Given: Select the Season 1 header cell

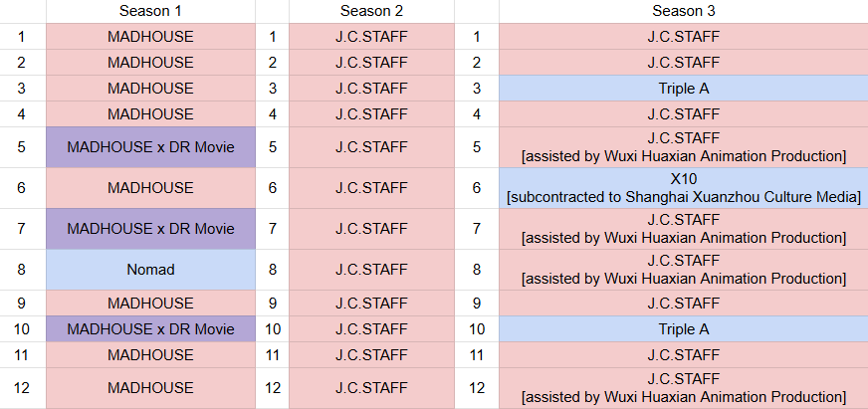Looking at the screenshot, I should pyautogui.click(x=150, y=12).
